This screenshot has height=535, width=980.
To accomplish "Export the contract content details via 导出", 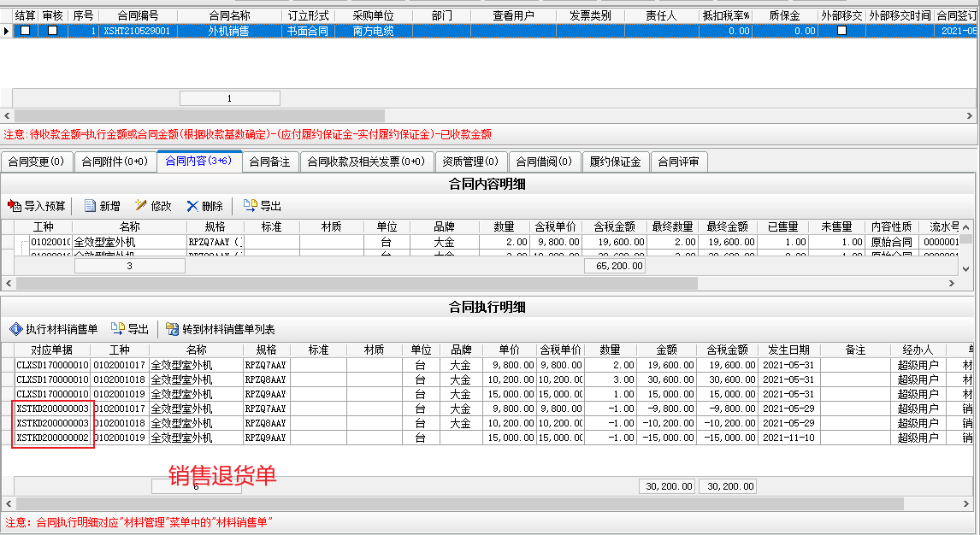I will tap(251, 206).
